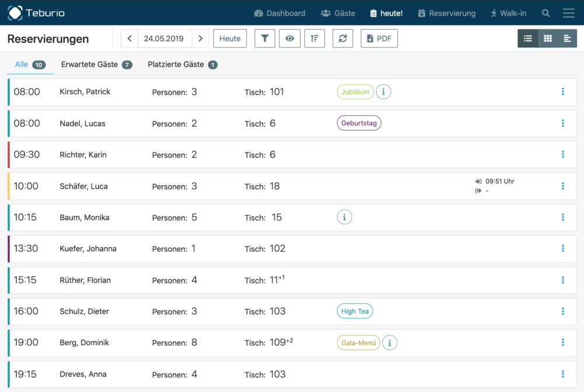Click the filter funnel icon
584x392 pixels.
coord(265,39)
